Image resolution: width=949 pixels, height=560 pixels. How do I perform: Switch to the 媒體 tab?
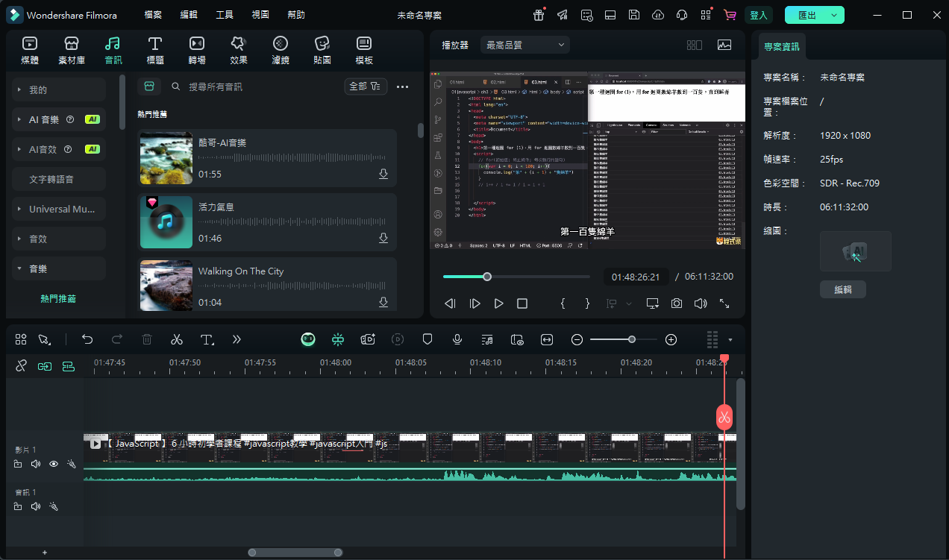[30, 50]
